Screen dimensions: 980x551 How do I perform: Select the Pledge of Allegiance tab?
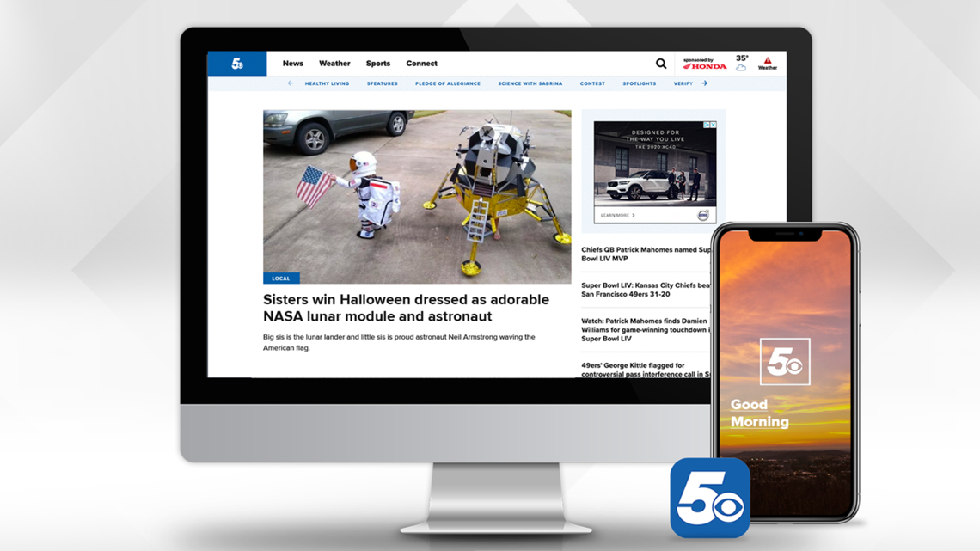click(448, 83)
